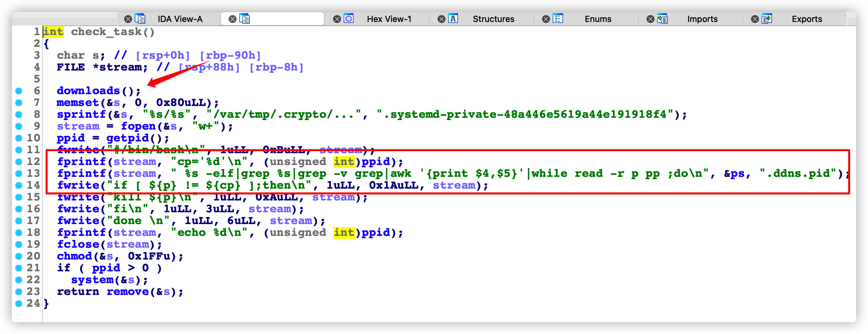
Task: Click the system call on line 22
Action: tap(92, 280)
